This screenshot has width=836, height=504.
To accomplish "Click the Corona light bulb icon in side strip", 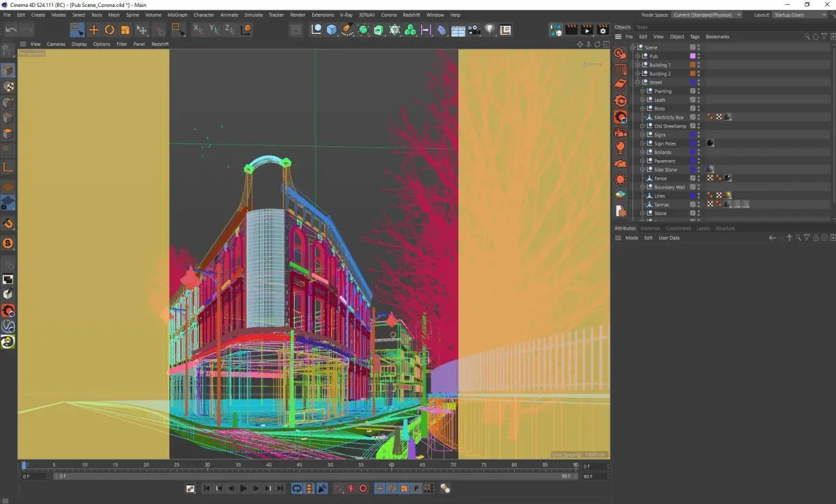I will pyautogui.click(x=620, y=148).
